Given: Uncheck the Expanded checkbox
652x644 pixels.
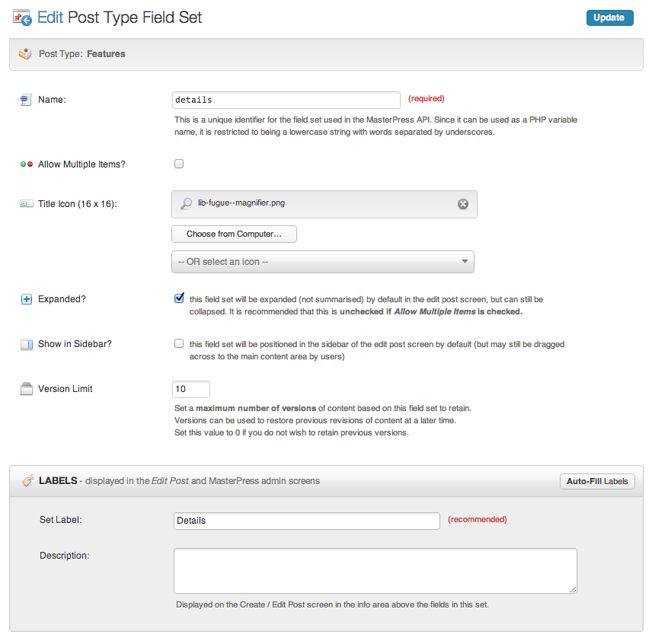Looking at the screenshot, I should pos(179,298).
